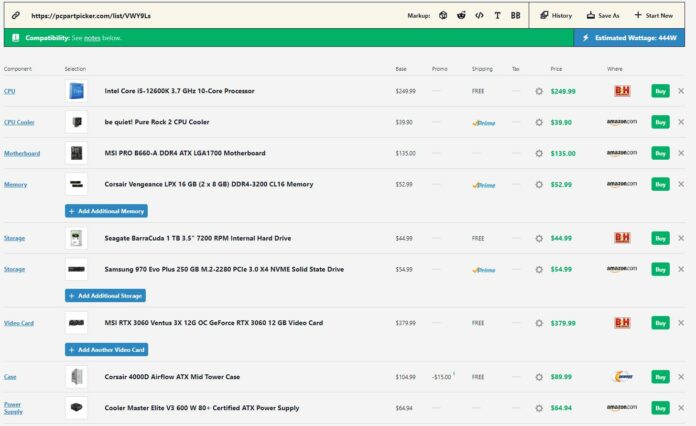Select the Reddit markup format icon
Viewport: 696px width, 426px height.
(x=461, y=16)
